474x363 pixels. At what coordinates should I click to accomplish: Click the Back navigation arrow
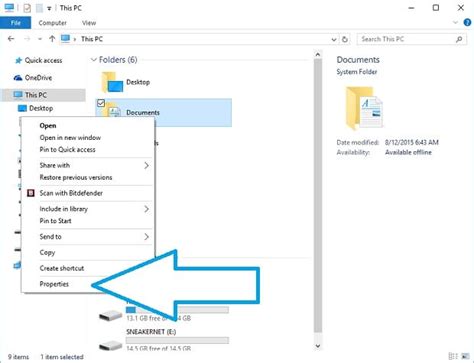[11, 39]
